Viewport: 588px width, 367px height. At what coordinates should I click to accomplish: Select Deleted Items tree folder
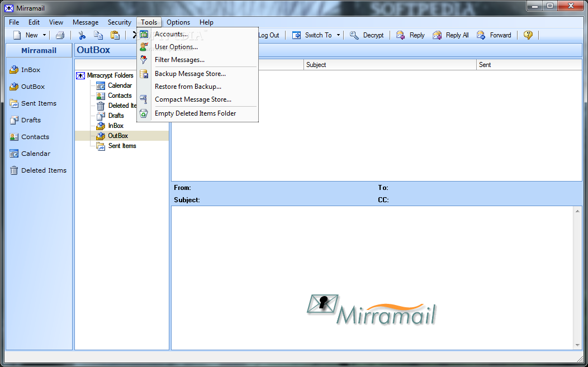point(122,106)
